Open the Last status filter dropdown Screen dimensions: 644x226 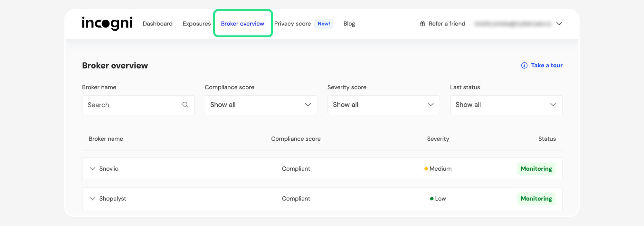click(x=506, y=105)
